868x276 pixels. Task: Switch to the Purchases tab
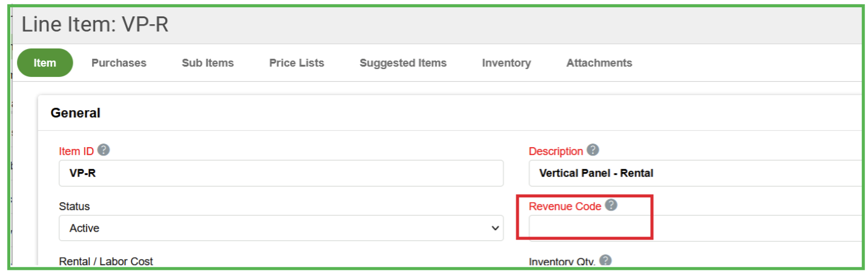point(119,63)
